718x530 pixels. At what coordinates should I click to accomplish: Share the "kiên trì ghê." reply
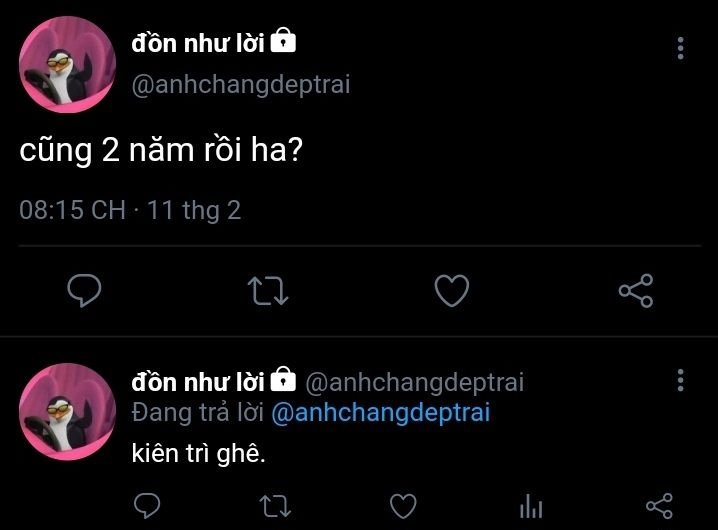pos(659,506)
